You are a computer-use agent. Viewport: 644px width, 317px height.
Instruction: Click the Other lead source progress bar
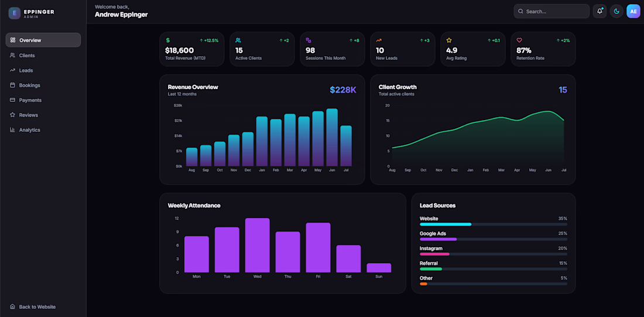pyautogui.click(x=494, y=284)
